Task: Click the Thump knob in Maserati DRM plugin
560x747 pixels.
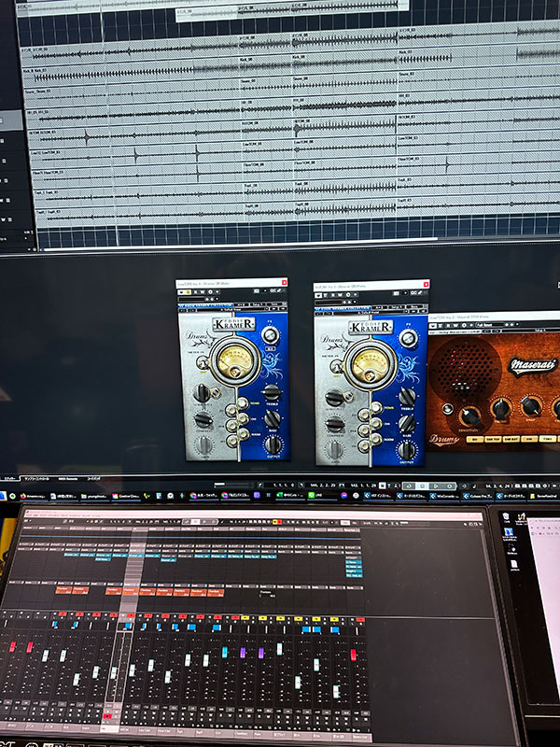Action: [501, 408]
